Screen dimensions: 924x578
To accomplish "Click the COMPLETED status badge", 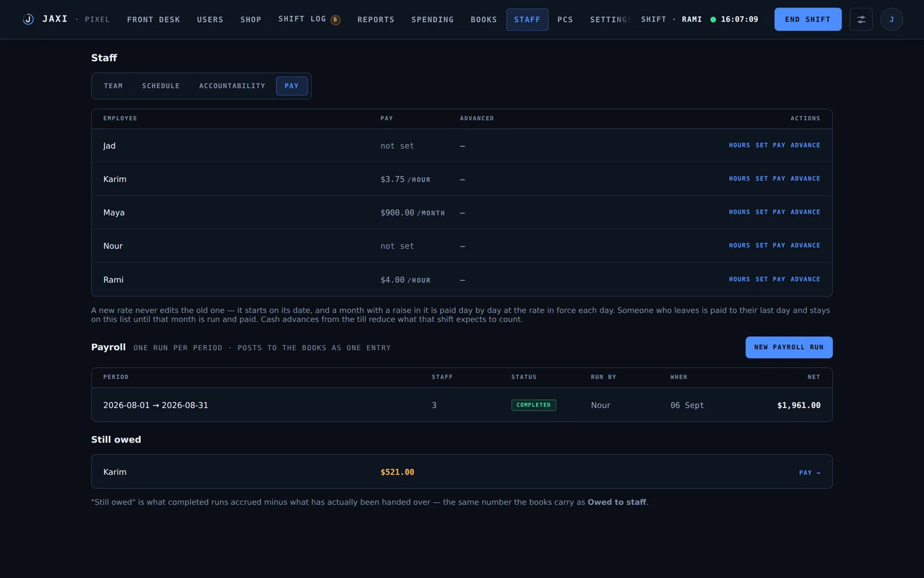I will 534,405.
